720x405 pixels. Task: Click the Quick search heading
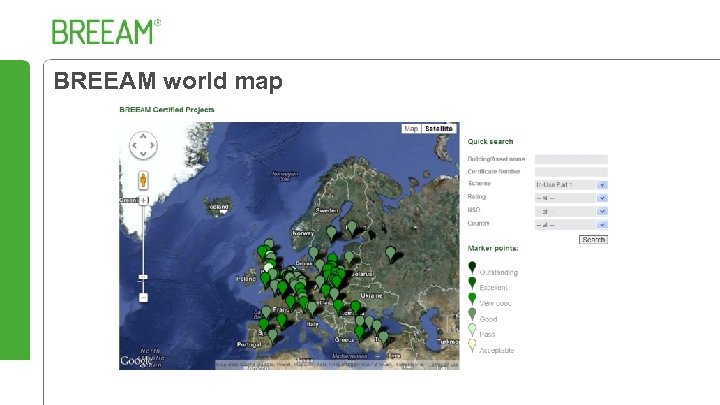coord(490,141)
